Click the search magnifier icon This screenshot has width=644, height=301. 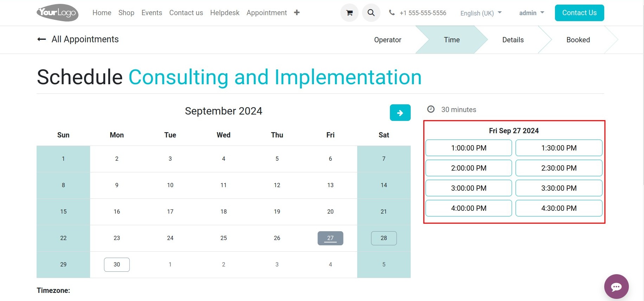[371, 13]
